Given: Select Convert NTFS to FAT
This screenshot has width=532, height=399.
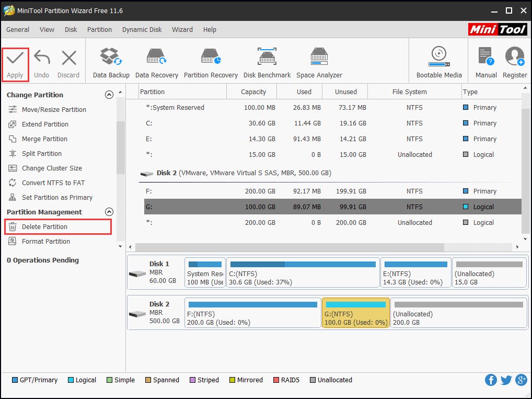Looking at the screenshot, I should pos(53,183).
